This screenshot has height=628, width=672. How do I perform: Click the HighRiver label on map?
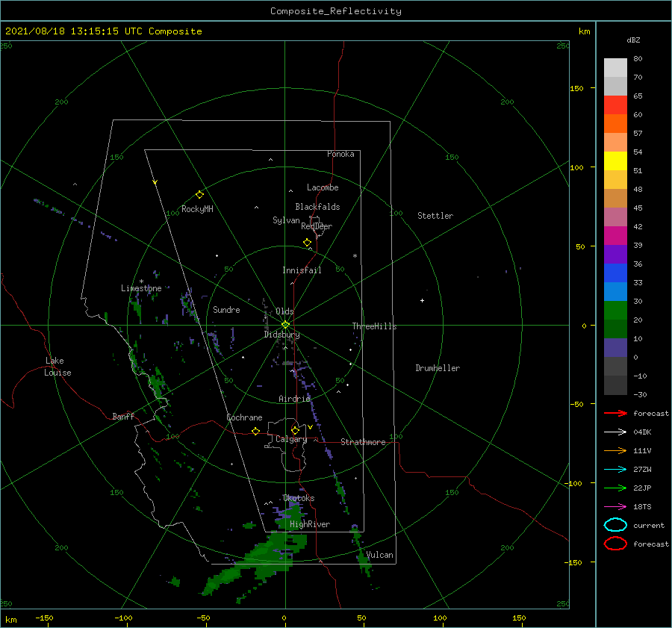point(310,524)
